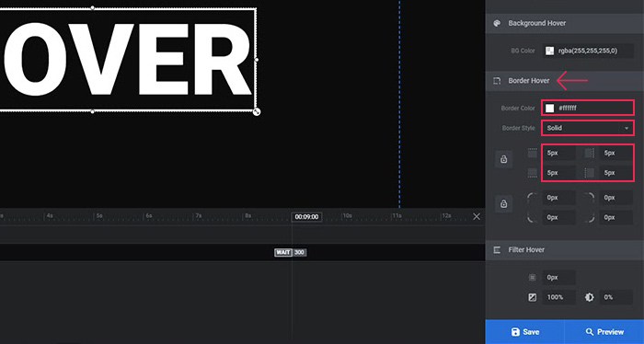Click the brightness filter icon
644x344 pixels.
[x=590, y=297]
